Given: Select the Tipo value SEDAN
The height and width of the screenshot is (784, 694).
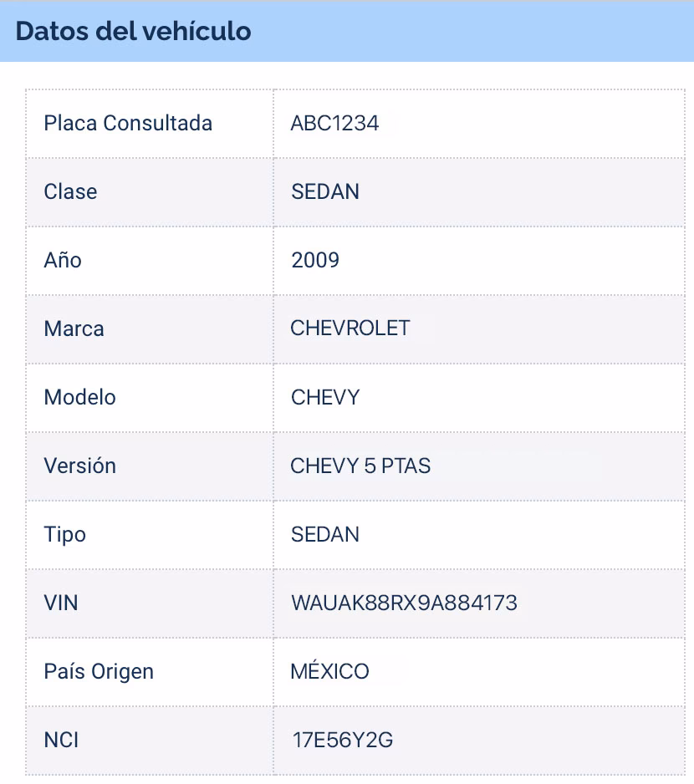Looking at the screenshot, I should (324, 535).
